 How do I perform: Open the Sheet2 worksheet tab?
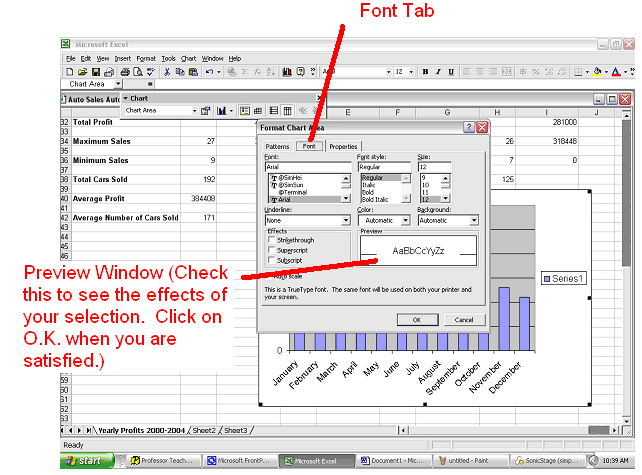point(204,430)
